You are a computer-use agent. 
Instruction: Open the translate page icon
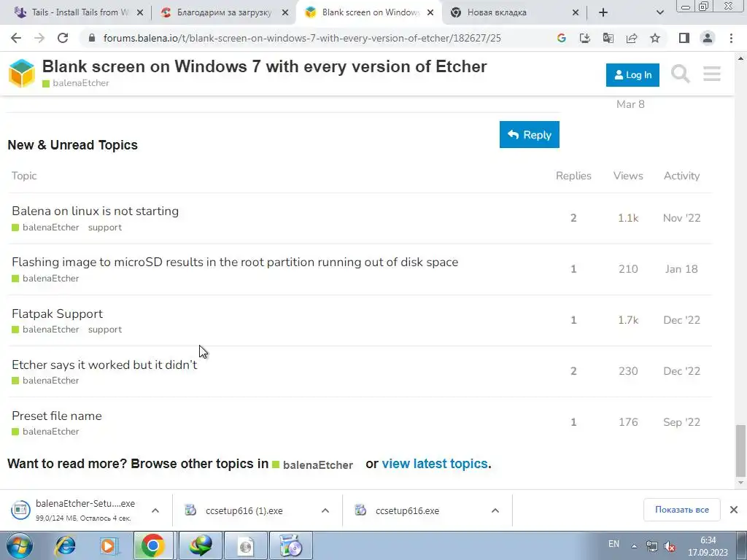coord(608,38)
